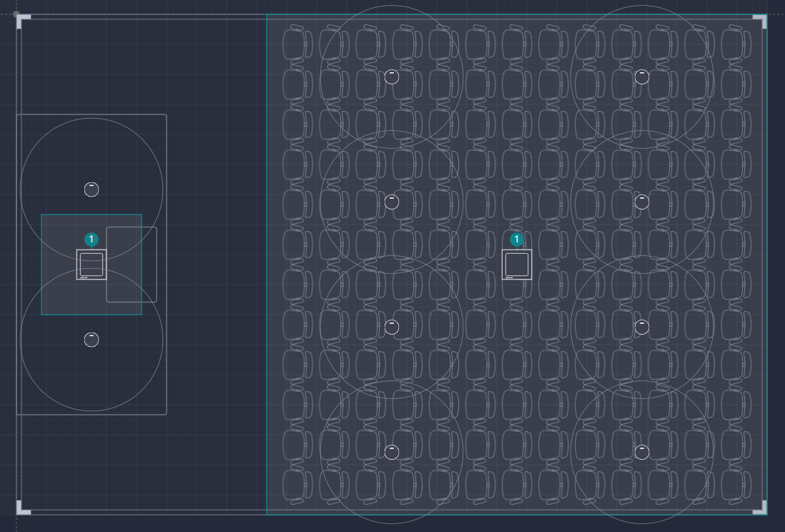Select second-row left speaker in the seating area

[392, 202]
